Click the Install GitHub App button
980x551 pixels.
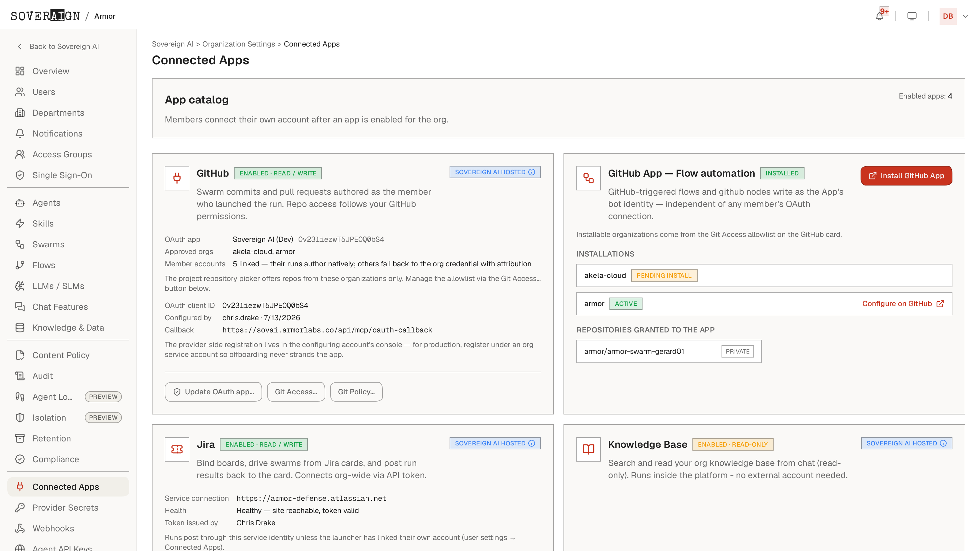click(906, 176)
